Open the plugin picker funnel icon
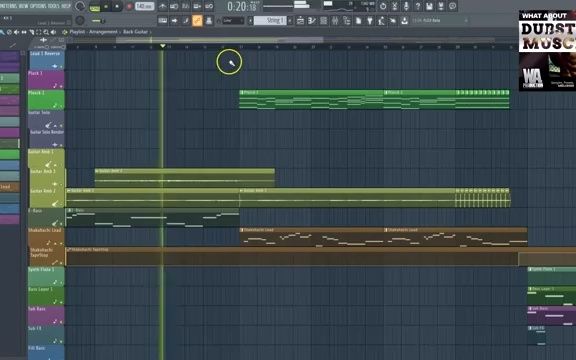Image resolution: width=576 pixels, height=360 pixels. (x=370, y=21)
